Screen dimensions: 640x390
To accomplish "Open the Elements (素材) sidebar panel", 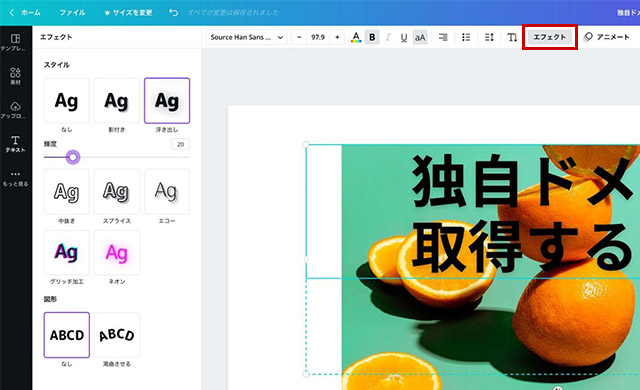I will tap(16, 76).
